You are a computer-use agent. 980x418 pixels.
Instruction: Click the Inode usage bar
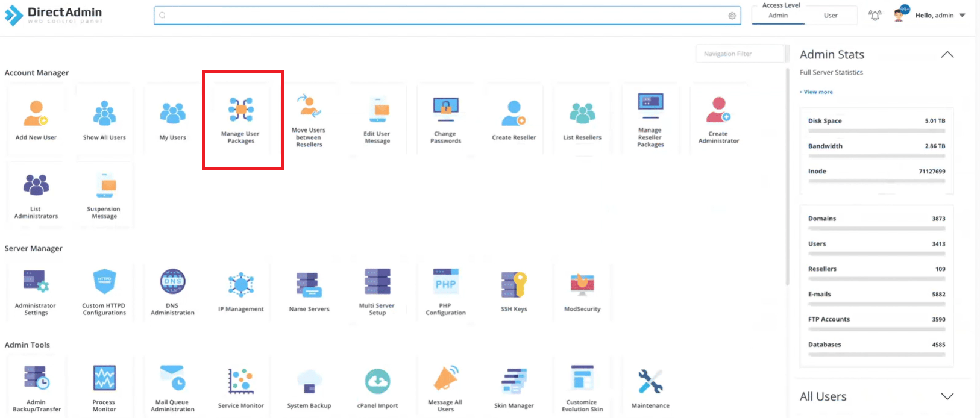[876, 181]
